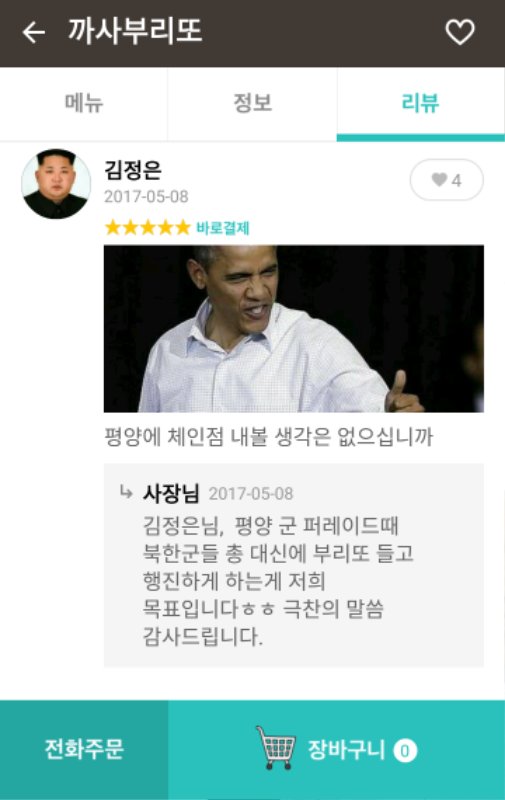Tap the 전화주문 button

(84, 750)
